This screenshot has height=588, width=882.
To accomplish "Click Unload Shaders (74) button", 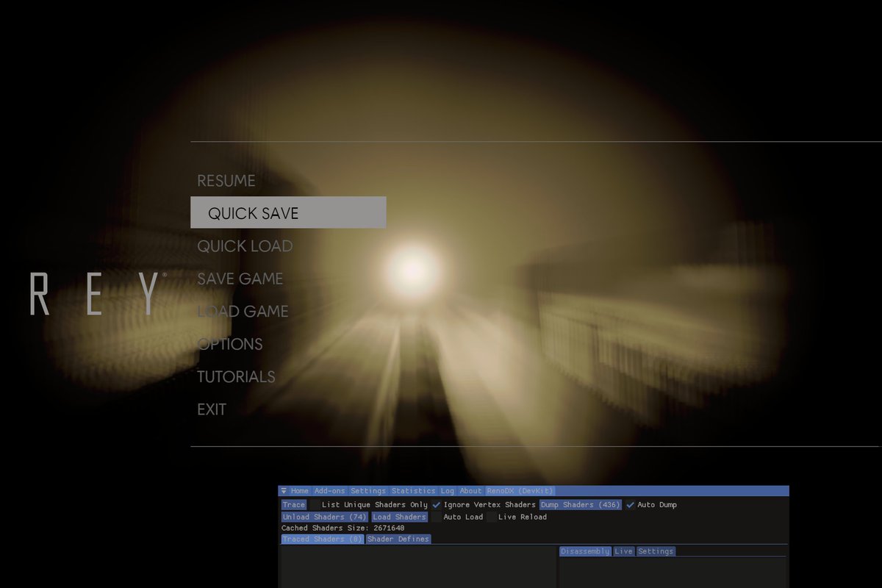I will (324, 517).
